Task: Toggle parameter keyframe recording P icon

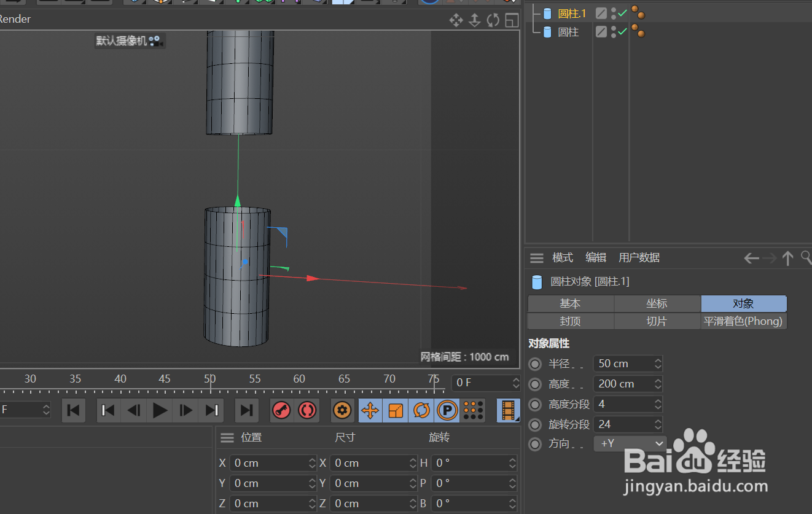Action: (447, 410)
